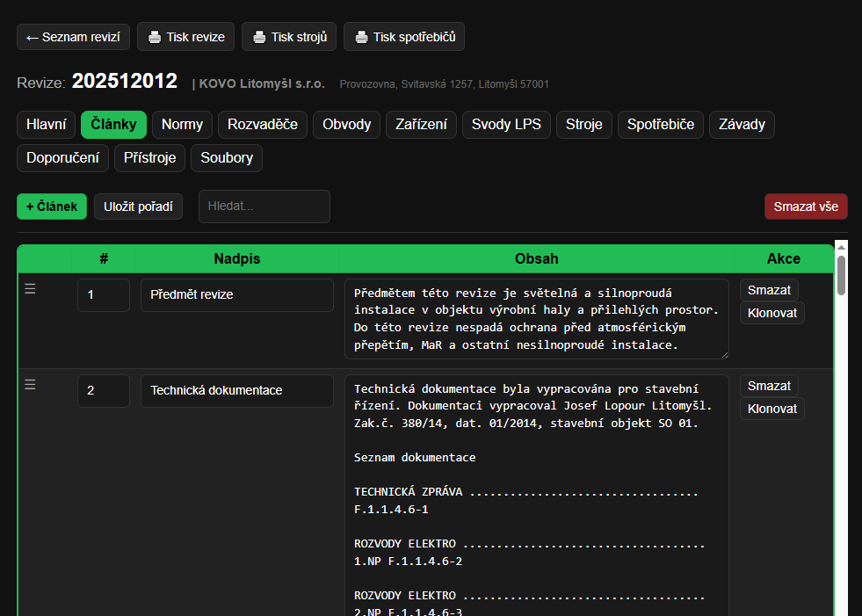
Task: Click the order number field of row 2
Action: click(104, 390)
